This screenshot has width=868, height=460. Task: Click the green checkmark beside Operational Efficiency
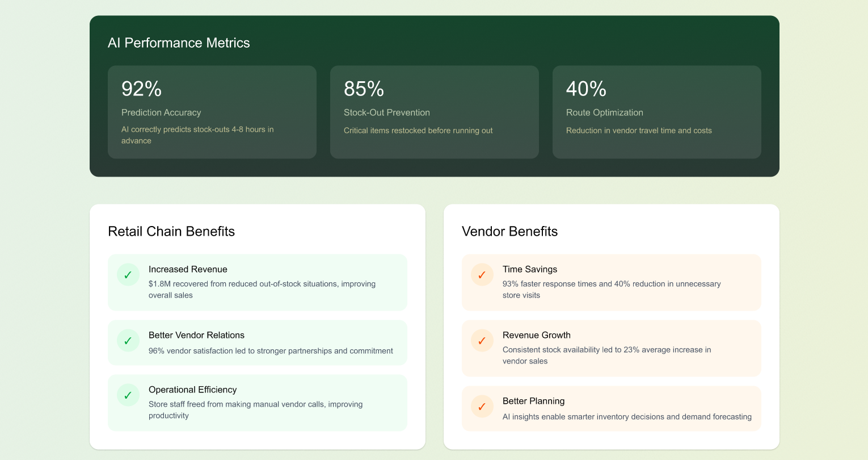(x=128, y=395)
